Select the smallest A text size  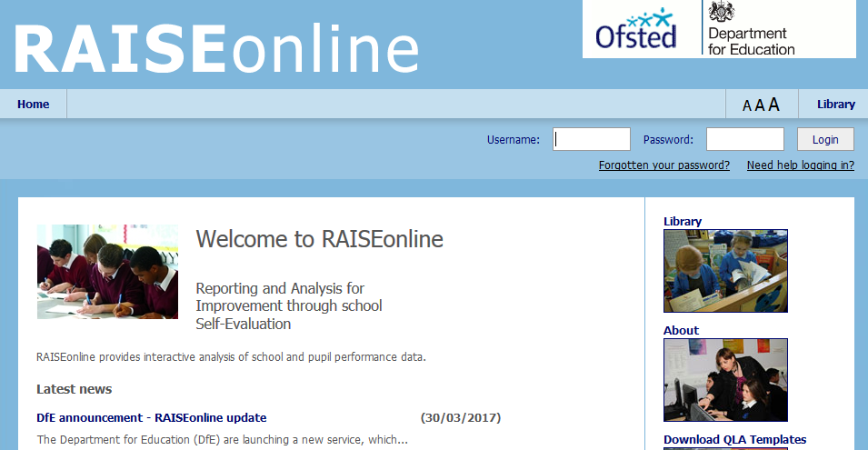coord(747,105)
